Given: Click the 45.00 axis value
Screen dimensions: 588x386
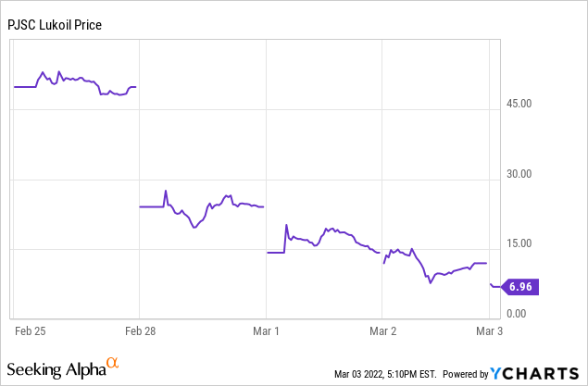Looking at the screenshot, I should [519, 104].
